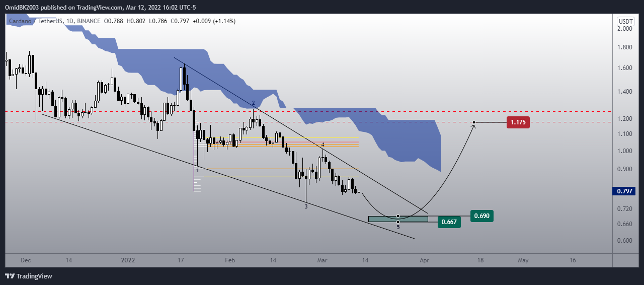Screen dimensions: 644x285
Task: Click the wave label 4 on the chart
Action: click(x=323, y=145)
